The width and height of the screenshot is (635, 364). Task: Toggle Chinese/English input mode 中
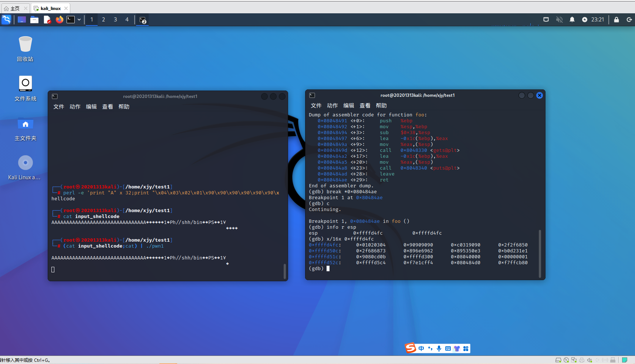click(421, 348)
